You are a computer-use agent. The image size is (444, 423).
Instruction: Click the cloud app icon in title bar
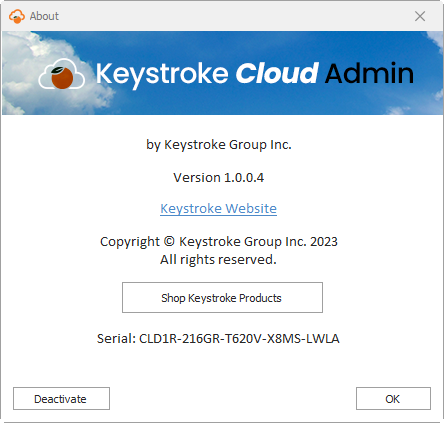point(17,16)
